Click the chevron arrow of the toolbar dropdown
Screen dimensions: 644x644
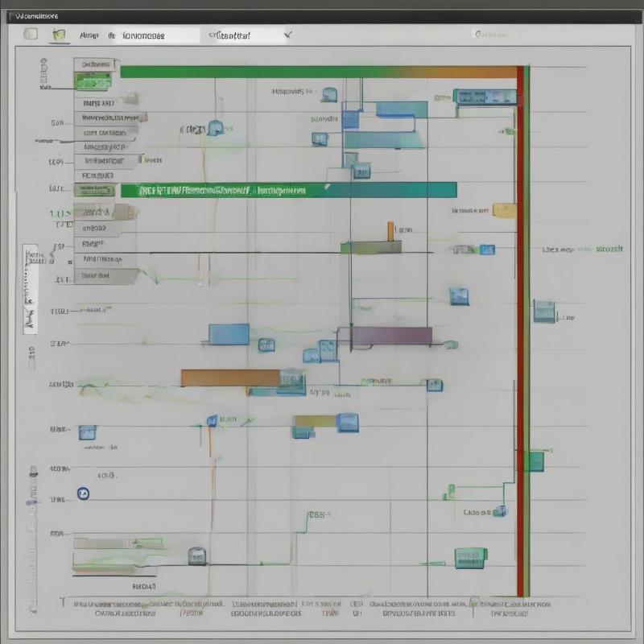pyautogui.click(x=288, y=35)
